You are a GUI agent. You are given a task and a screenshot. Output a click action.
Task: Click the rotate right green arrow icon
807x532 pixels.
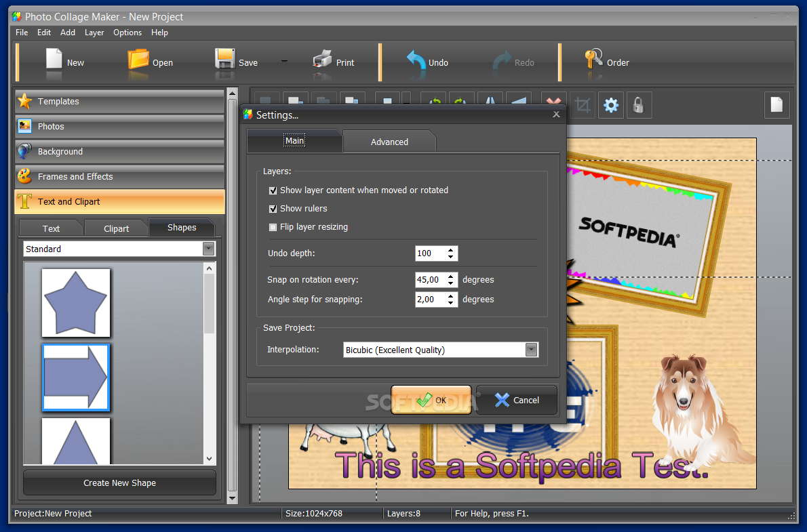461,99
